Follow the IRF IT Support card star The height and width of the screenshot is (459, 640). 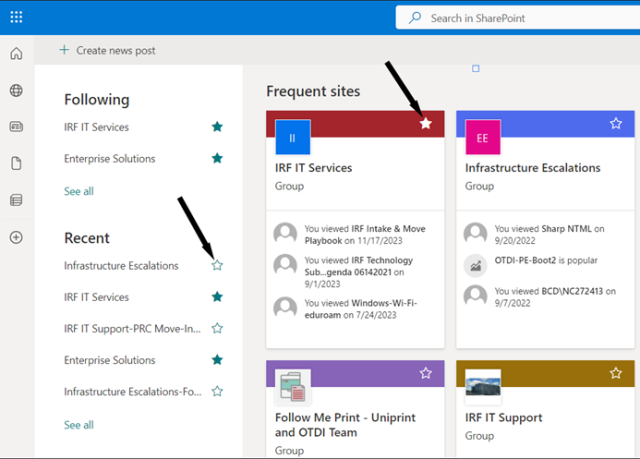[x=616, y=373]
